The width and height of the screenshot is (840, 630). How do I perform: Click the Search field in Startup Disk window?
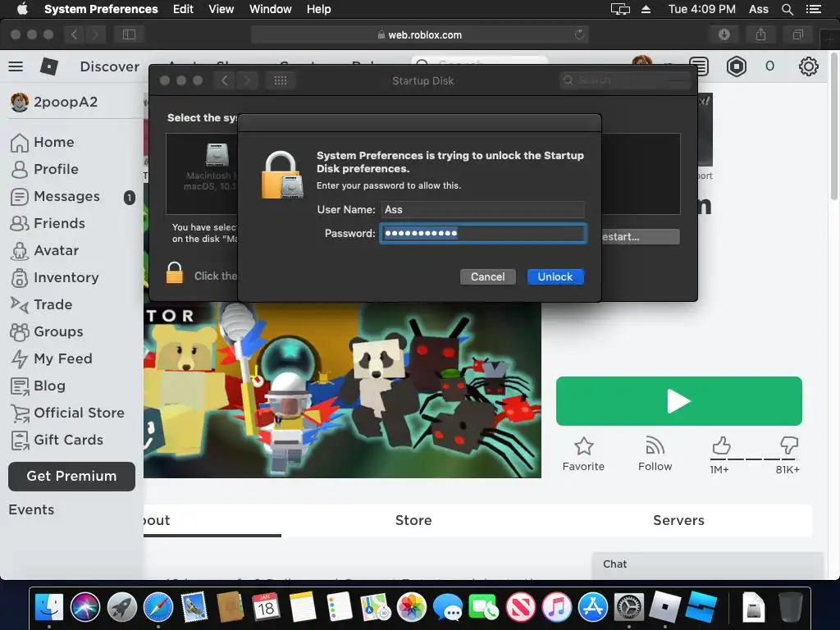[624, 80]
